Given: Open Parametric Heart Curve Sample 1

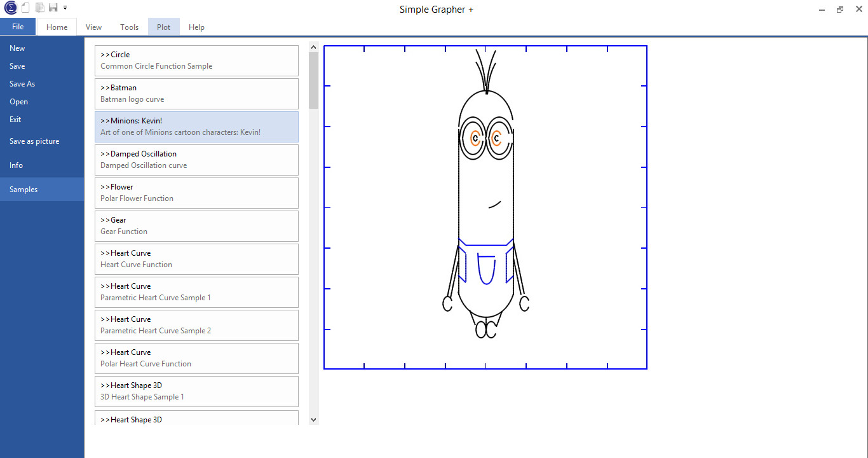Looking at the screenshot, I should (196, 292).
